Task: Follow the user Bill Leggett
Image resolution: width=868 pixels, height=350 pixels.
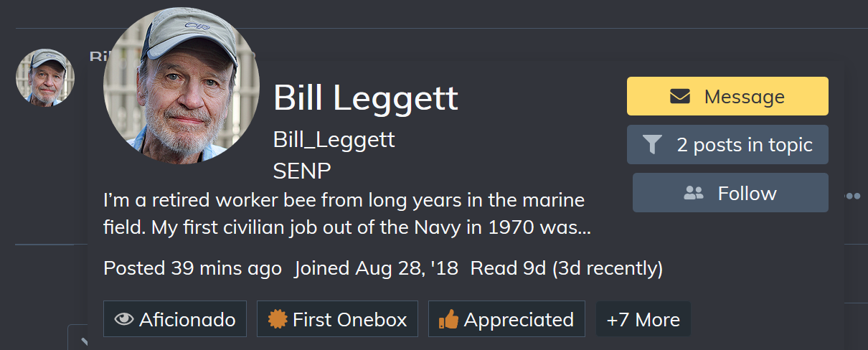Action: coord(730,193)
